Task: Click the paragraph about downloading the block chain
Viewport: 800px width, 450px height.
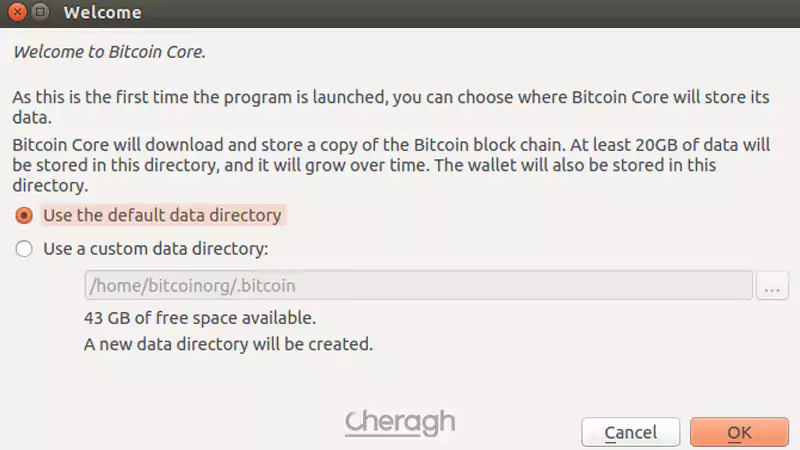Action: click(300, 146)
